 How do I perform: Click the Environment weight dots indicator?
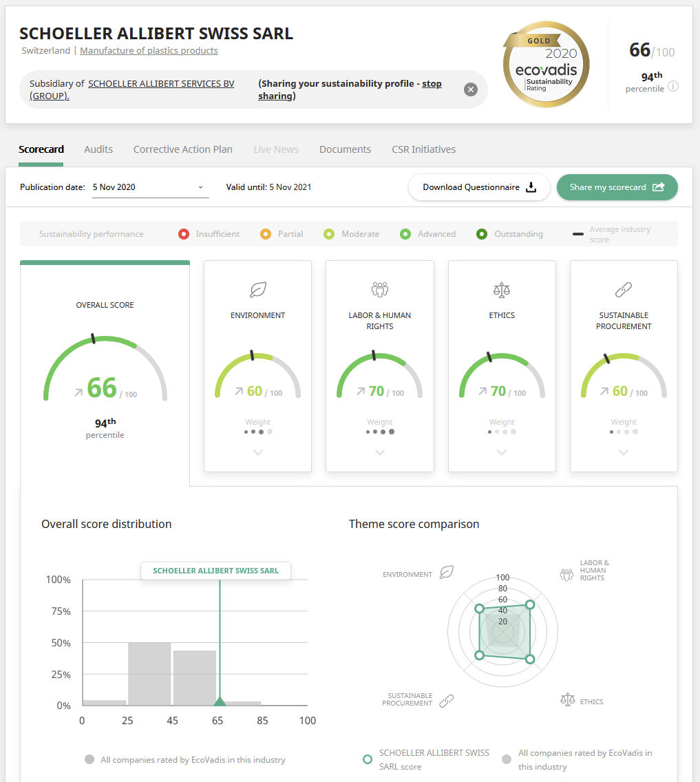257,432
